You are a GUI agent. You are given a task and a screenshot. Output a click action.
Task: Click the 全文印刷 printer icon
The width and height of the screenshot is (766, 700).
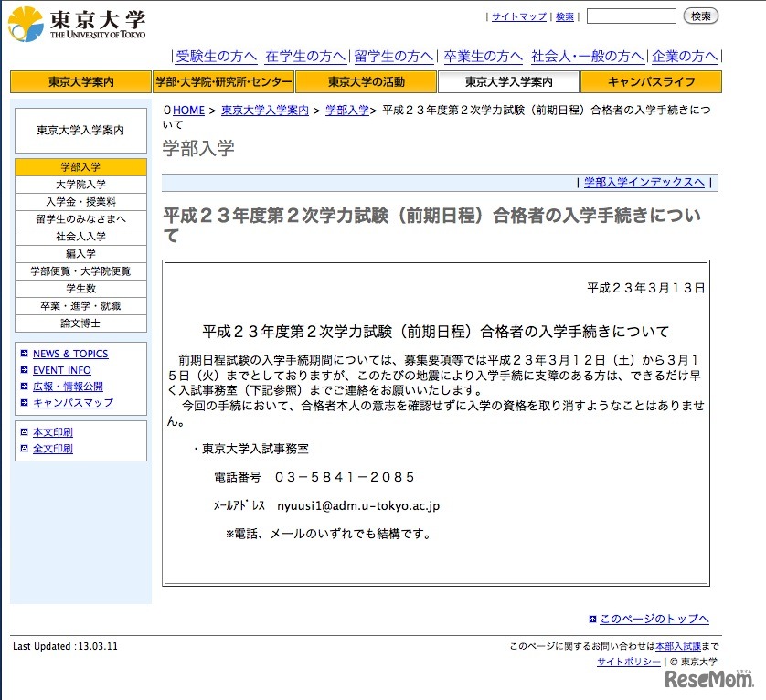(25, 448)
